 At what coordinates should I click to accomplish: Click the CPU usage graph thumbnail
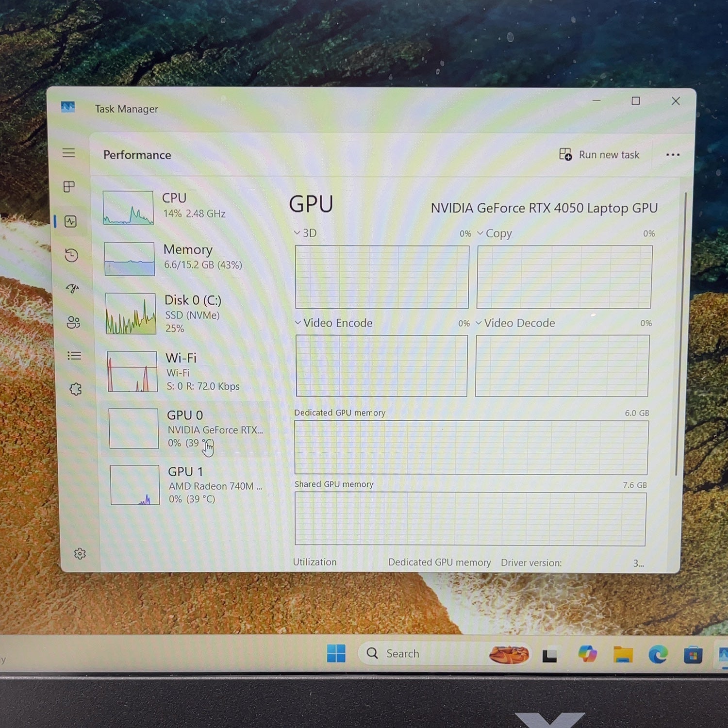(128, 208)
